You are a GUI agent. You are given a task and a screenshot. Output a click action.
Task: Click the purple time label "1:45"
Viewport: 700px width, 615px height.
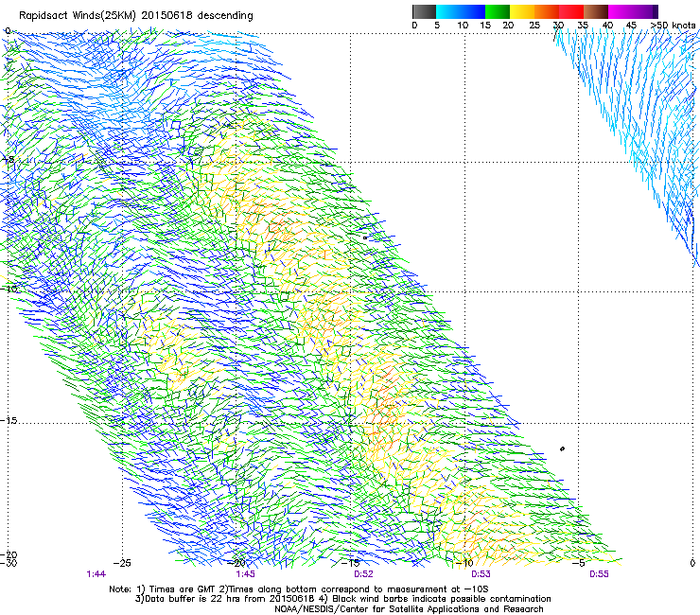click(x=245, y=574)
